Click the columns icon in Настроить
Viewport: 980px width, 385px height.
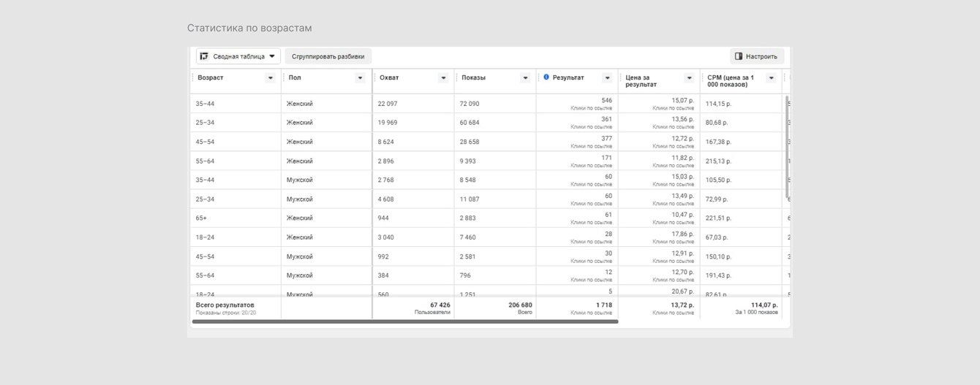739,56
